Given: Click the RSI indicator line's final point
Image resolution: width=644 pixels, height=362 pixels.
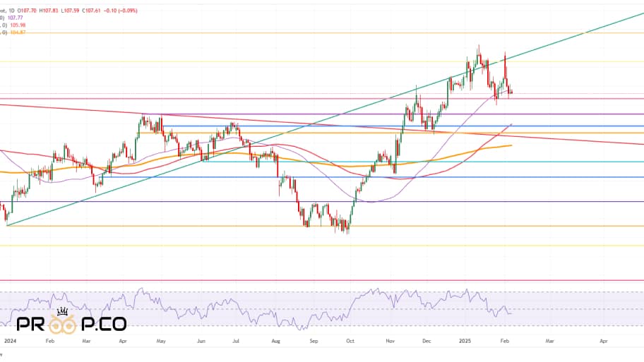Looking at the screenshot, I should (511, 313).
